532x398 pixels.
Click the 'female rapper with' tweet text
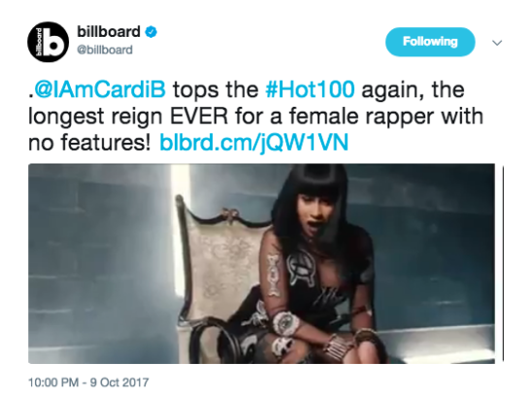(x=386, y=116)
